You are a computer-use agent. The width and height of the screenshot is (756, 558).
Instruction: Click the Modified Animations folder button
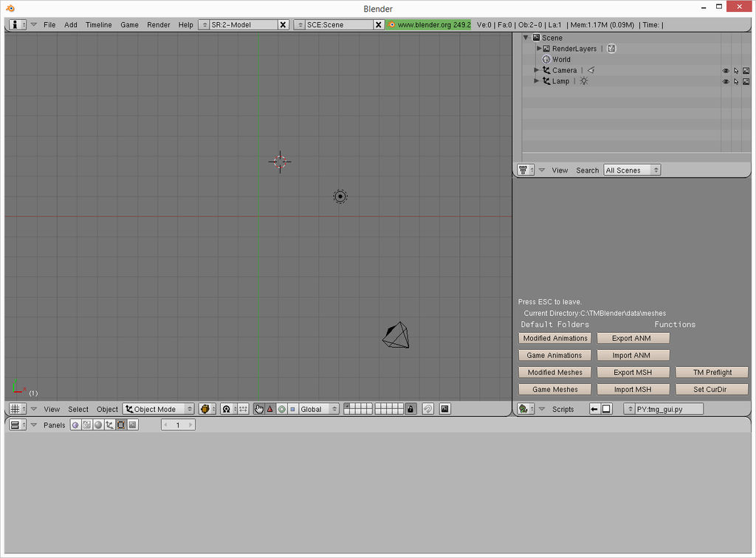(x=555, y=338)
